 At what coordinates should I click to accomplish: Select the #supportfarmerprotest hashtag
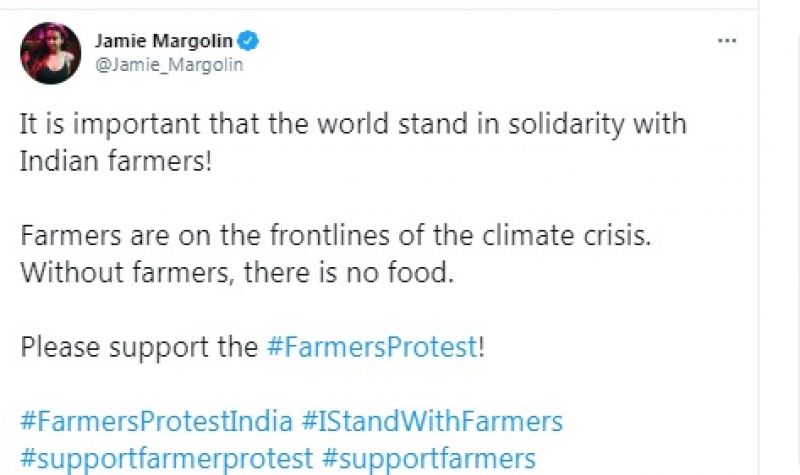(166, 458)
